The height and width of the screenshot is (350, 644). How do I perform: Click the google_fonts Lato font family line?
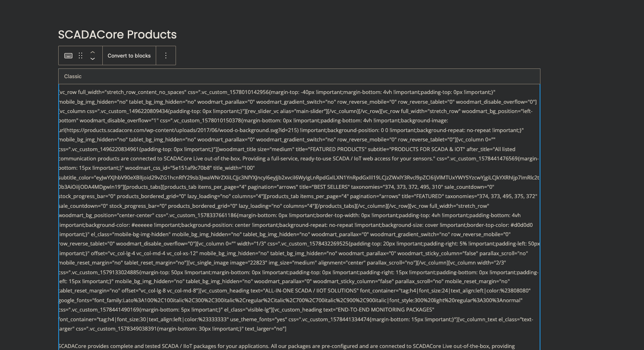point(291,300)
